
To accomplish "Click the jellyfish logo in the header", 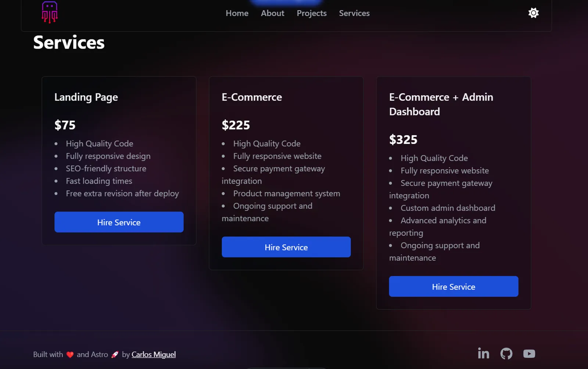I will 50,12.
